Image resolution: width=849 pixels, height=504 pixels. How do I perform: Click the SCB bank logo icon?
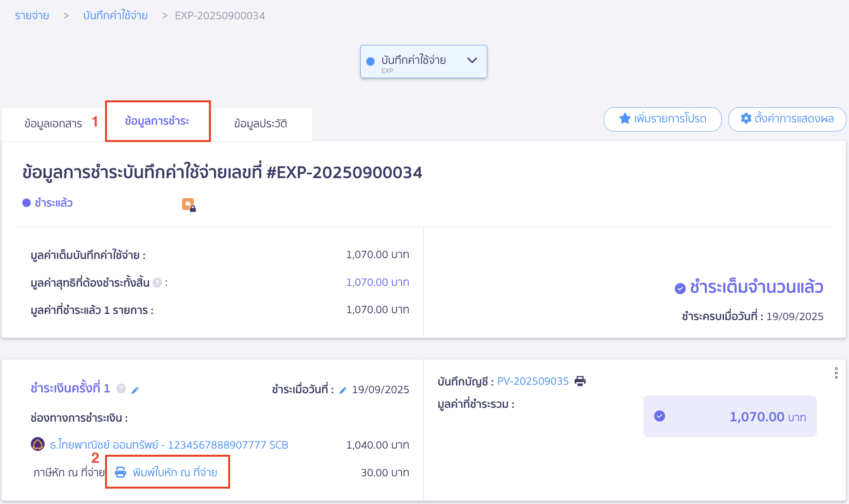37,444
